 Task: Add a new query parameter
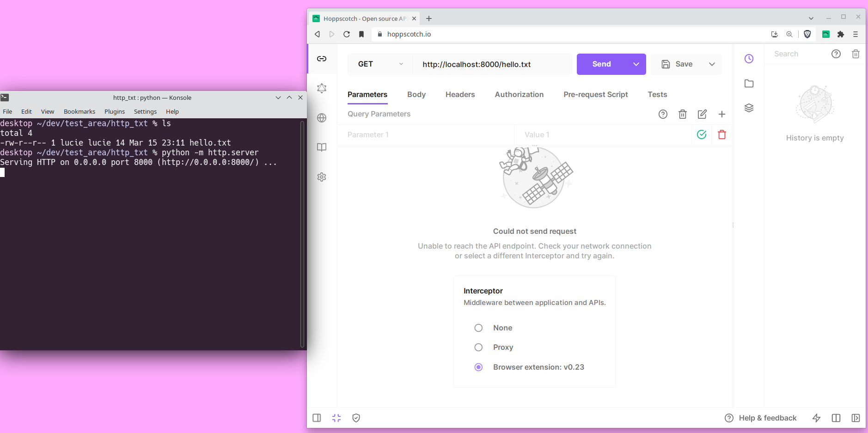tap(722, 114)
